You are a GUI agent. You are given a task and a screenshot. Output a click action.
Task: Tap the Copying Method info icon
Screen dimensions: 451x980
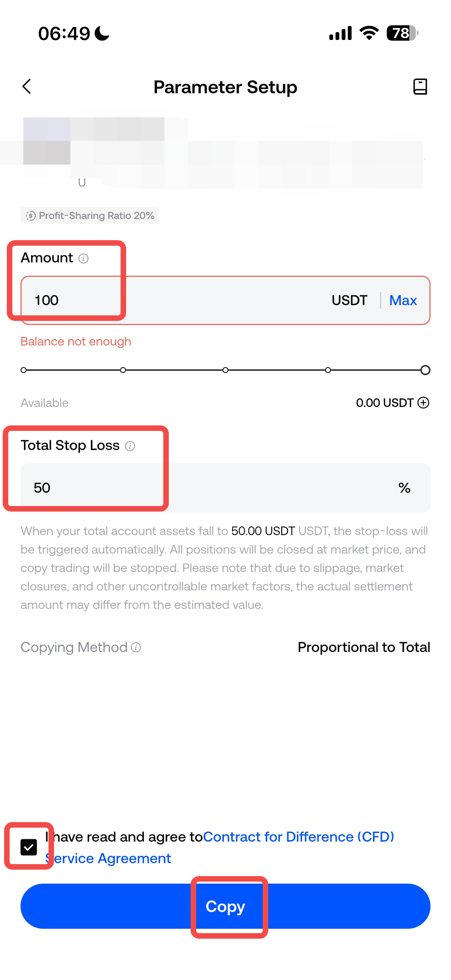point(136,648)
